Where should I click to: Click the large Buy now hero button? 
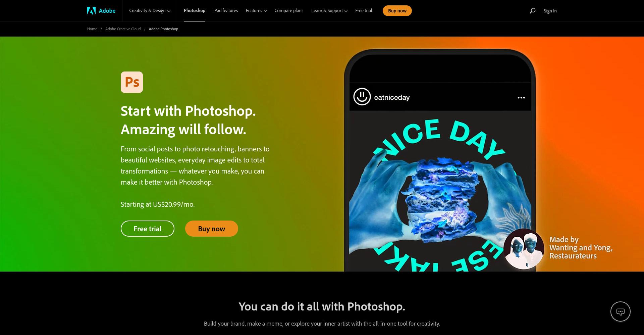click(212, 229)
